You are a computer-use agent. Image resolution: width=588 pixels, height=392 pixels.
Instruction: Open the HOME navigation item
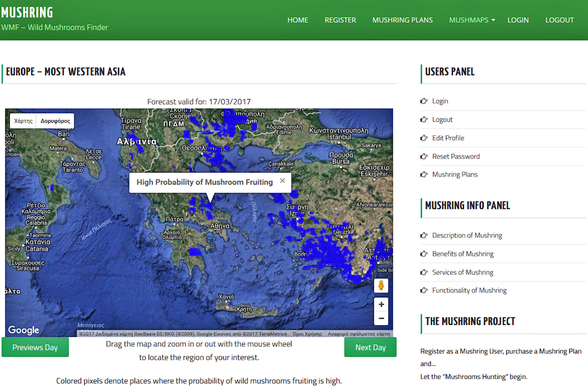(298, 20)
